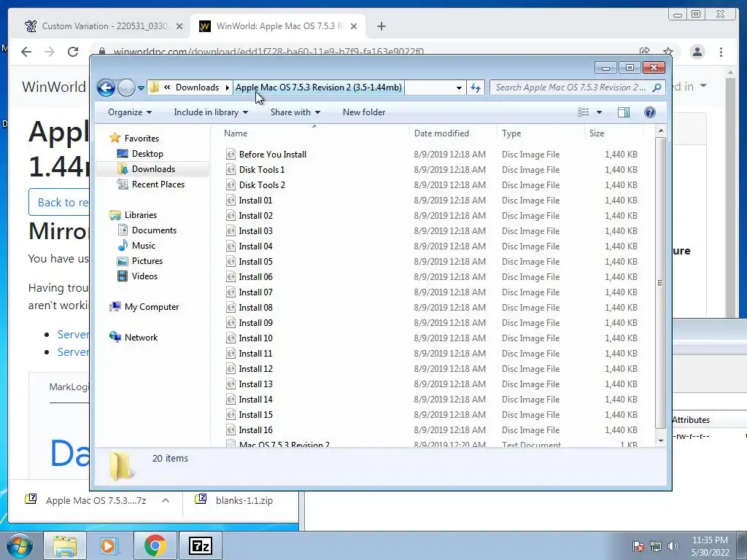Click the file list vertical scrollbar thumb
The height and width of the screenshot is (560, 747).
(660, 283)
